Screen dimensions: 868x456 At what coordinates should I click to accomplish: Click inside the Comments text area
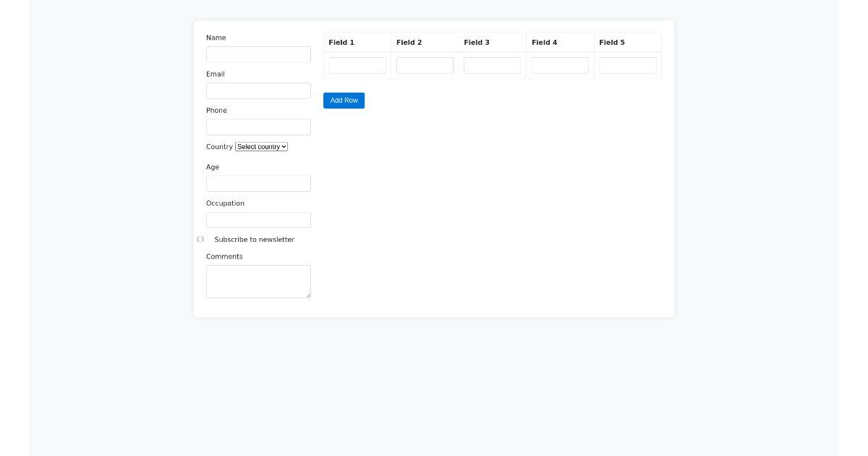[x=258, y=282]
